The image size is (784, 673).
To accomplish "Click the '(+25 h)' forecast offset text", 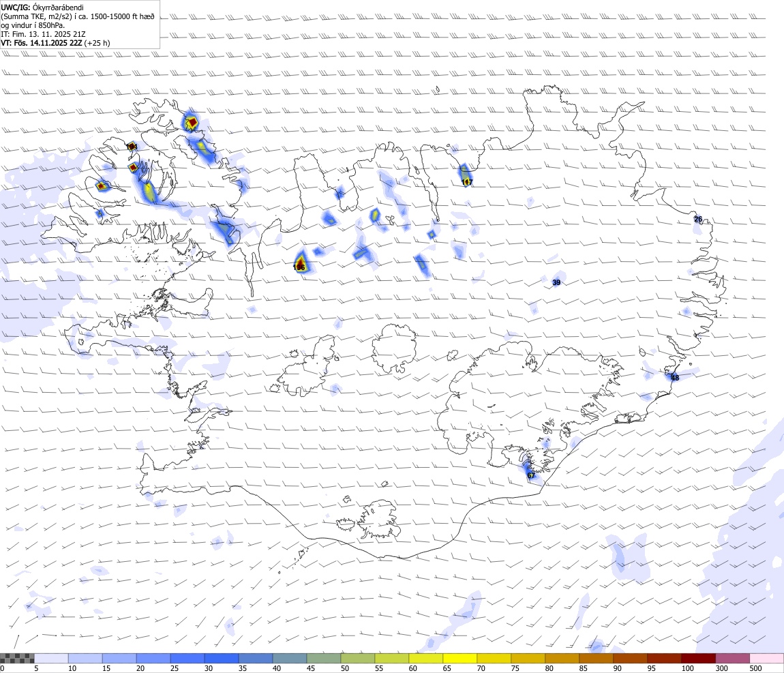I will [97, 43].
